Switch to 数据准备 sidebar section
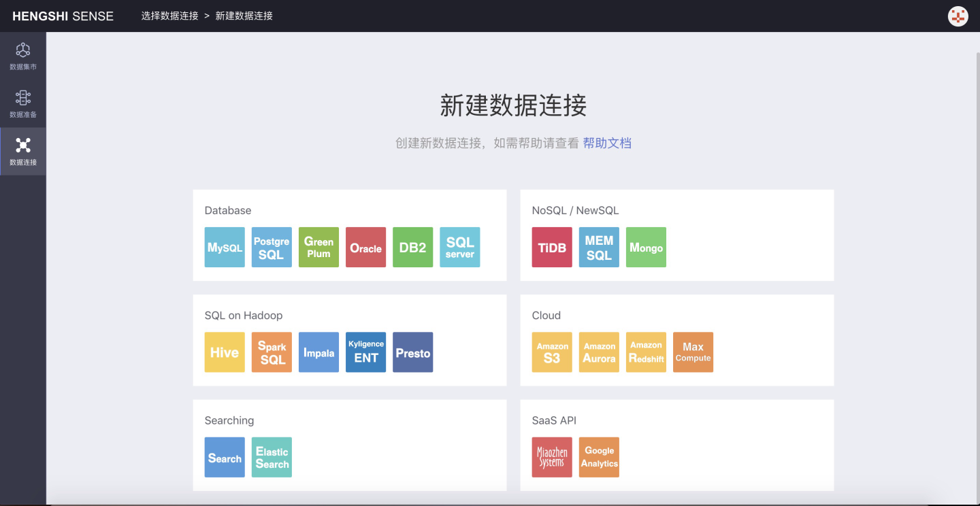This screenshot has width=980, height=506. pos(23,104)
